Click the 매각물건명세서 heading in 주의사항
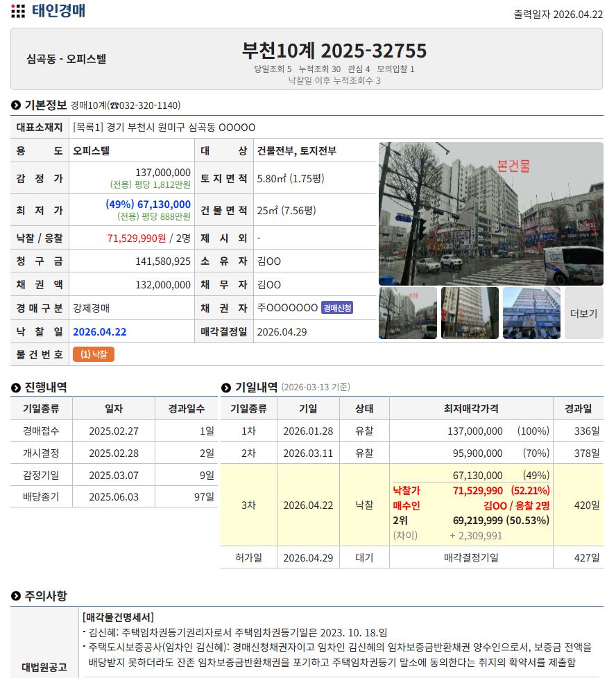Screen dimensions: 616x678 pos(118,617)
